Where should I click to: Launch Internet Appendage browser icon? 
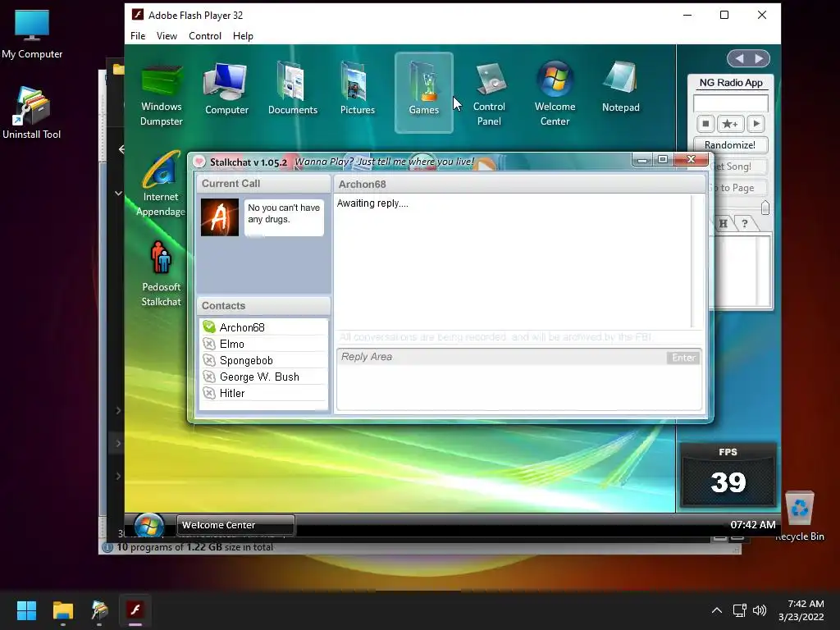point(161,184)
